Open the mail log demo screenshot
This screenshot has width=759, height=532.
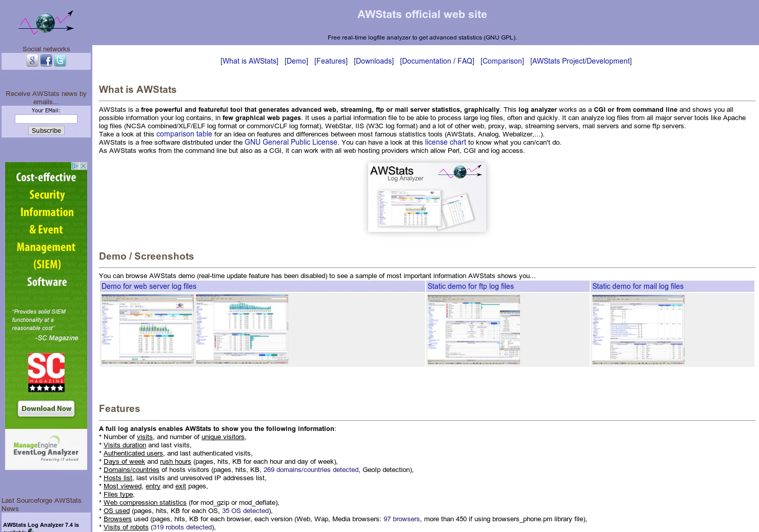click(x=638, y=329)
